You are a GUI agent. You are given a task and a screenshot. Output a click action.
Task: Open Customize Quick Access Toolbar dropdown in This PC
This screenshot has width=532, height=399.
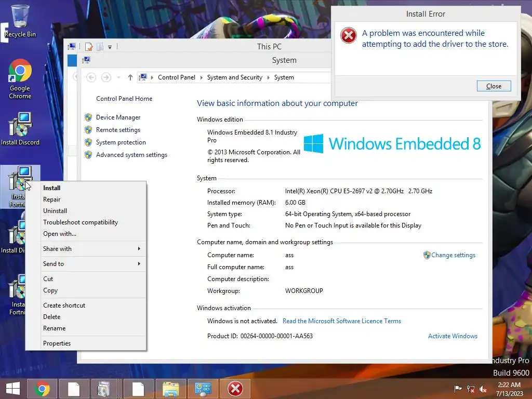pyautogui.click(x=110, y=47)
